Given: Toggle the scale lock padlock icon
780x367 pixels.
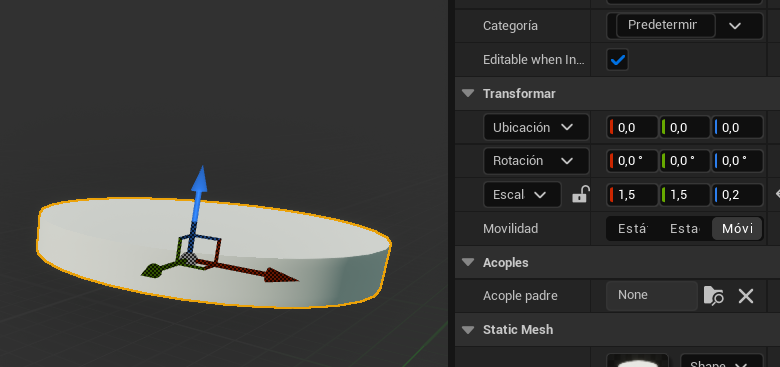Looking at the screenshot, I should click(581, 194).
